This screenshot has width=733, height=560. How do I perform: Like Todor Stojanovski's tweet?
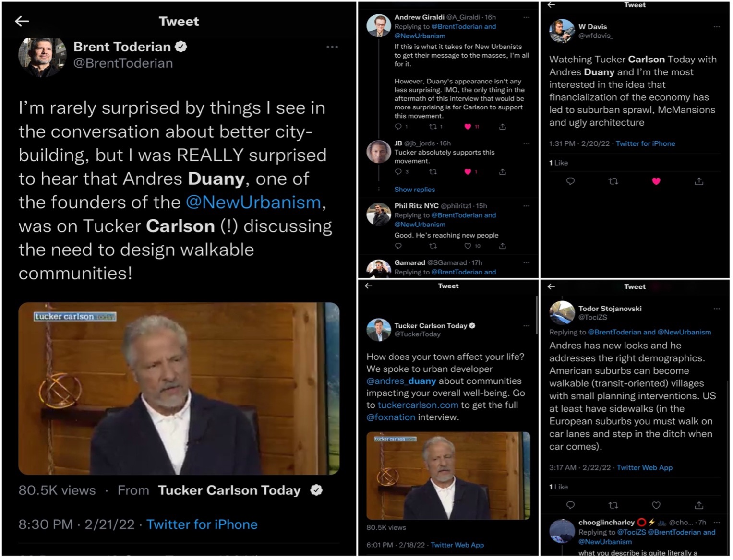point(656,505)
